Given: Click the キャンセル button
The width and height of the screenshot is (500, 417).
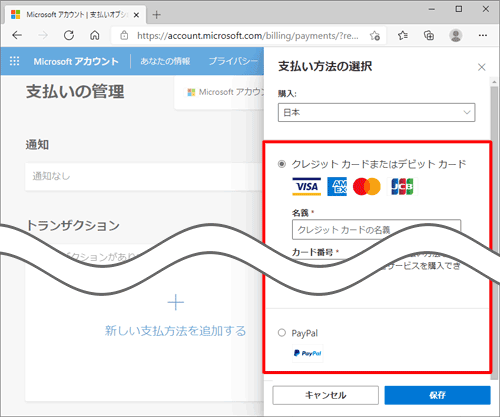Looking at the screenshot, I should (x=325, y=395).
